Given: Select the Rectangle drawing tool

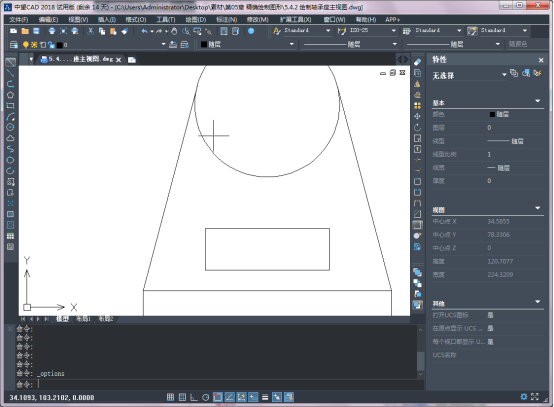Looking at the screenshot, I should [11, 106].
